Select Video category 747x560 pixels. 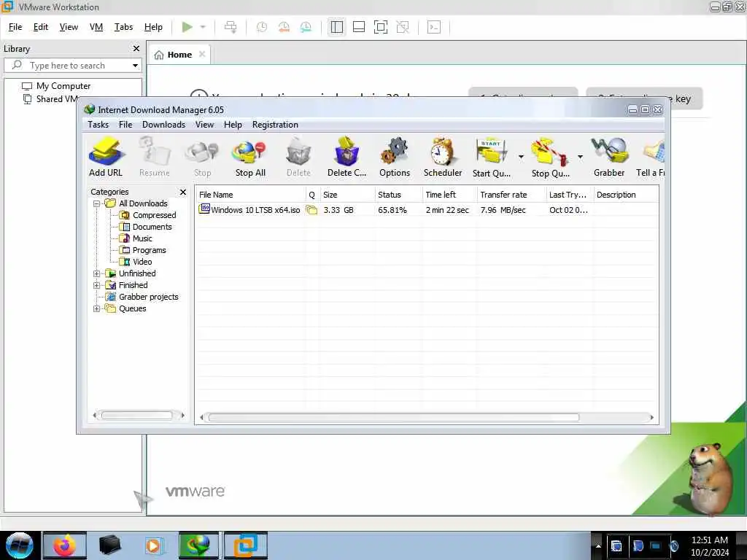142,262
